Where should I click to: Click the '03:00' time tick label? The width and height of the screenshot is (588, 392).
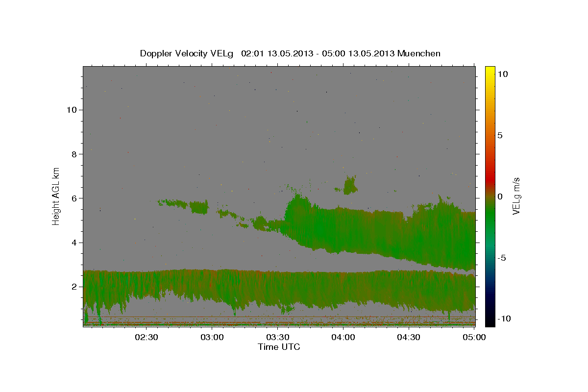212,337
